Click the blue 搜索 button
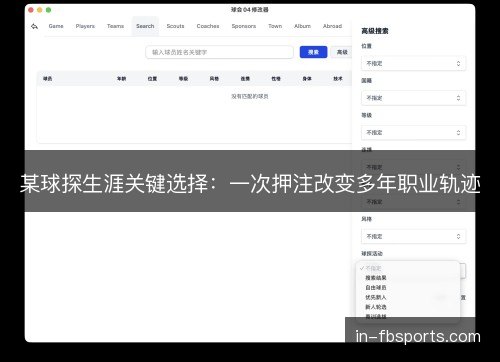Screen dimensions: 500x362 [313, 52]
